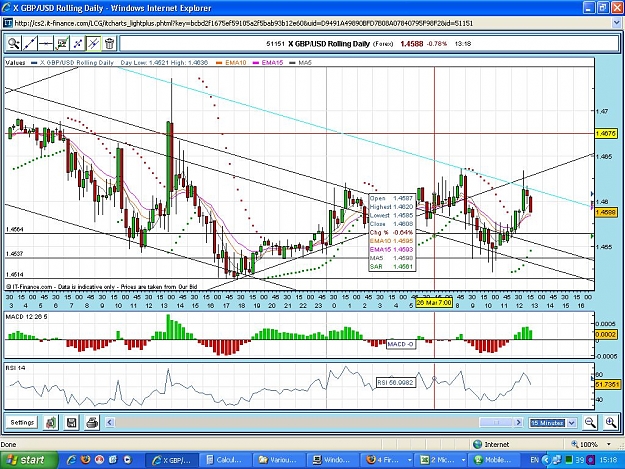Click the MA5 legend label
625x469 pixels.
[x=305, y=63]
